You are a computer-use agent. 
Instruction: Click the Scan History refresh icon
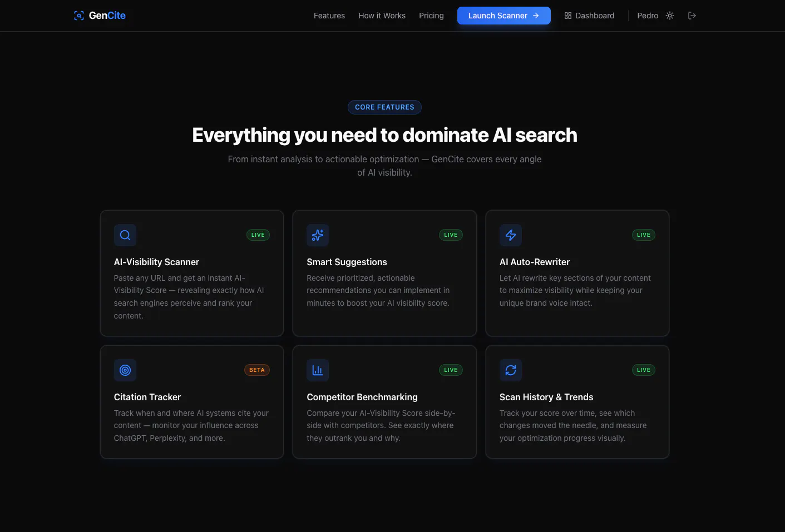point(511,370)
